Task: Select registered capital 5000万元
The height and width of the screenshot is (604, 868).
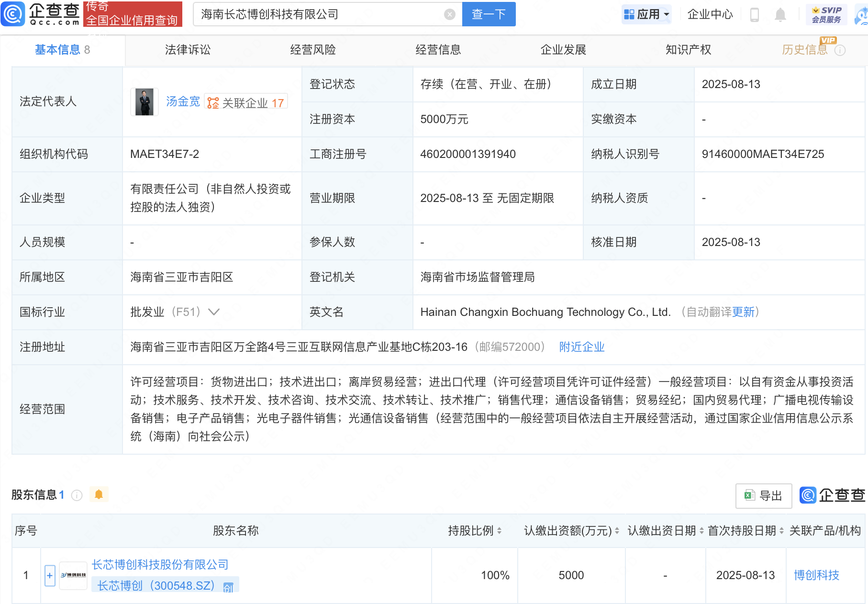Action: (444, 119)
